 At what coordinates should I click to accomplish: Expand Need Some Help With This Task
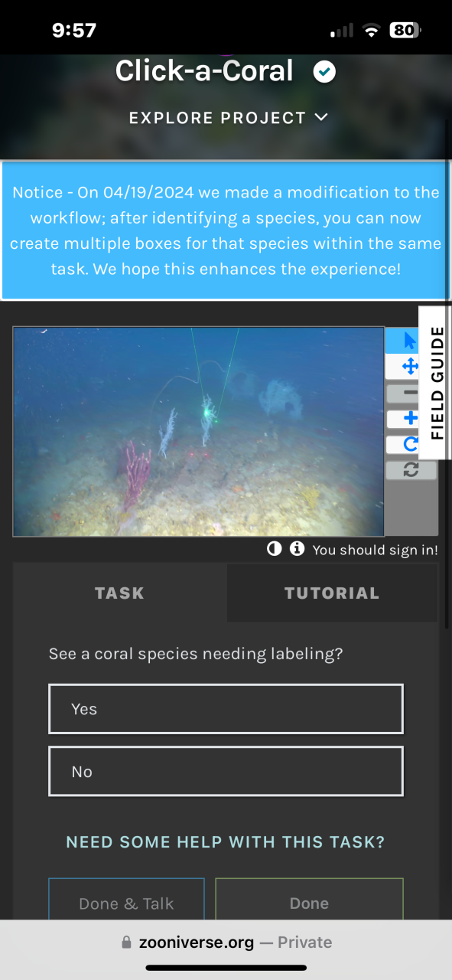(226, 842)
